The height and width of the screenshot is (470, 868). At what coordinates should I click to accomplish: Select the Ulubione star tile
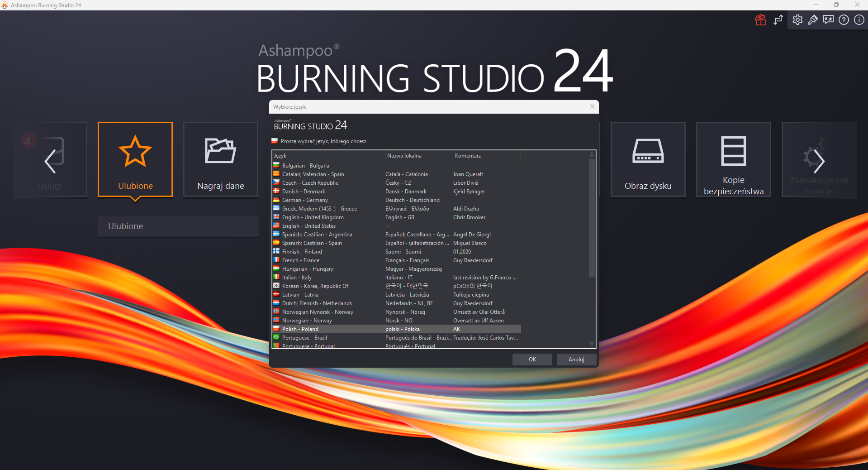pos(135,159)
